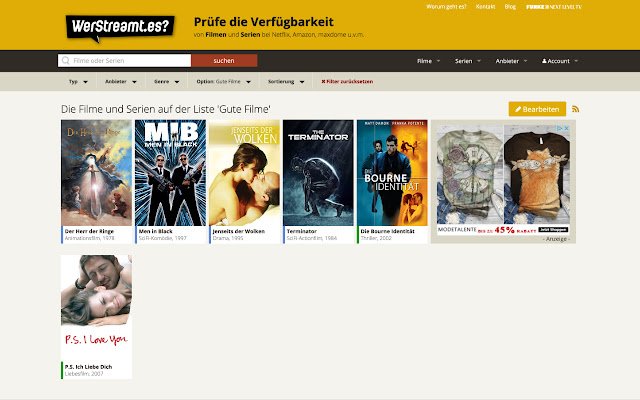Click 'Thriller, 2002' genre text
The image size is (640, 400).
[x=376, y=238]
